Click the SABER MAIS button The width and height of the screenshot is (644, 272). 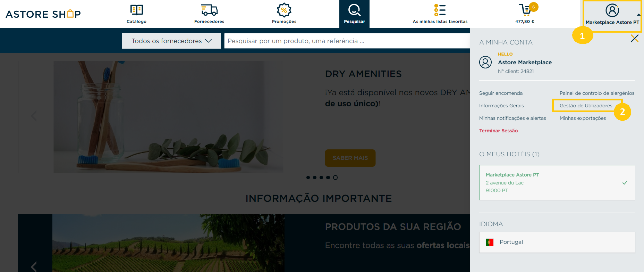point(350,158)
